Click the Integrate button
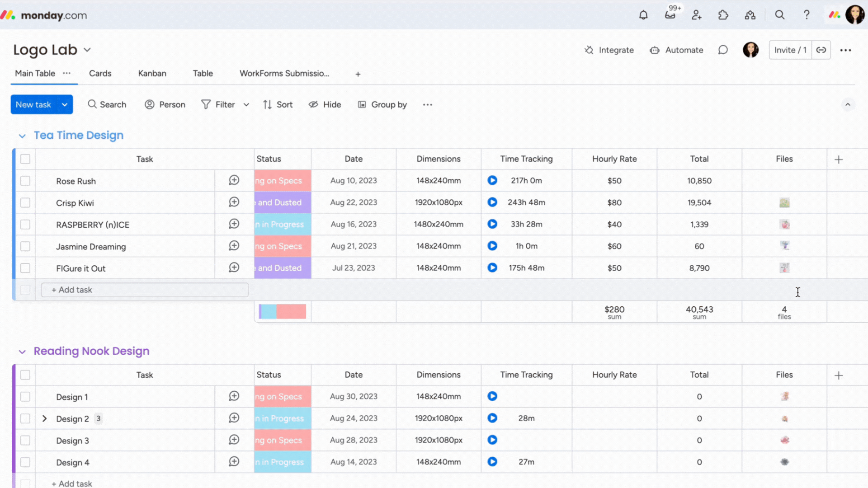 click(609, 50)
